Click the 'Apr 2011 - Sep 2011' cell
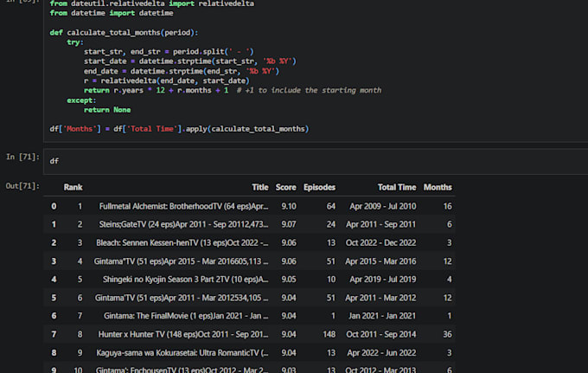 (381, 224)
